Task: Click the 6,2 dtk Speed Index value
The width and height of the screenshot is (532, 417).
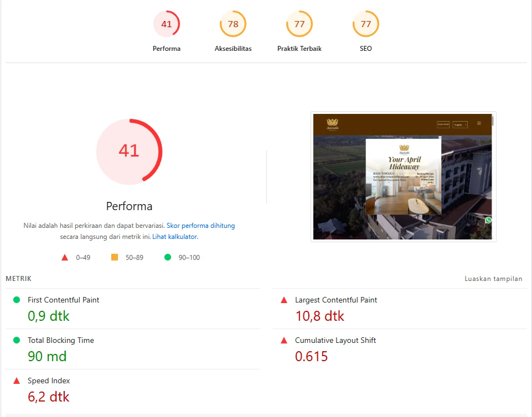Action: click(48, 397)
